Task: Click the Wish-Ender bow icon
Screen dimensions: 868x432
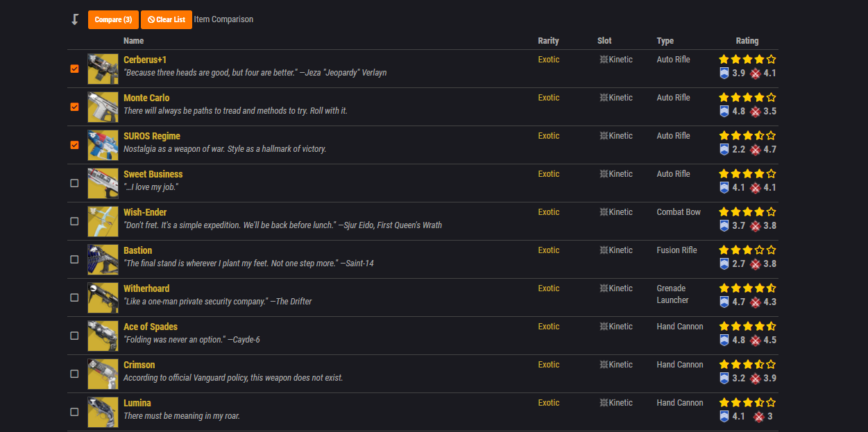Action: pos(103,221)
